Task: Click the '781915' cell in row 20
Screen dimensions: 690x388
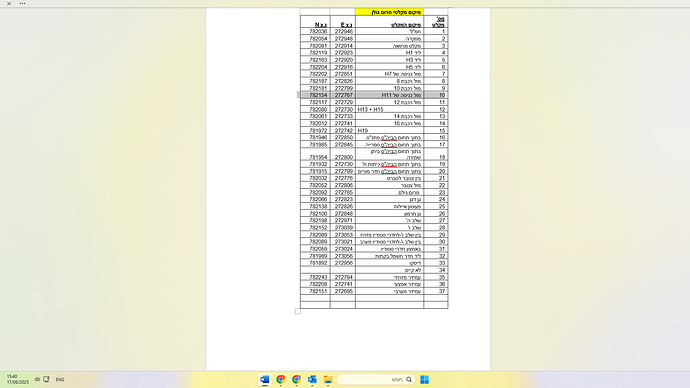Action: tap(315, 171)
